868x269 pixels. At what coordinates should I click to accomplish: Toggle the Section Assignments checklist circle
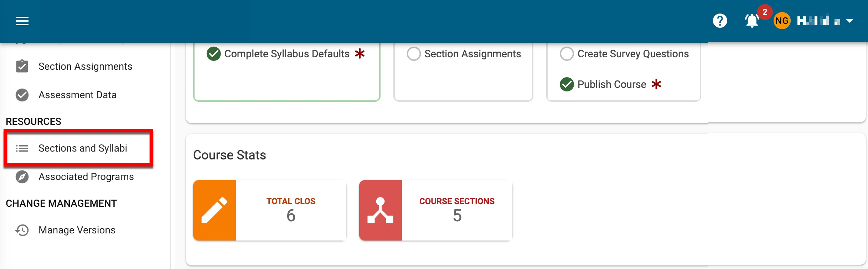click(x=414, y=54)
